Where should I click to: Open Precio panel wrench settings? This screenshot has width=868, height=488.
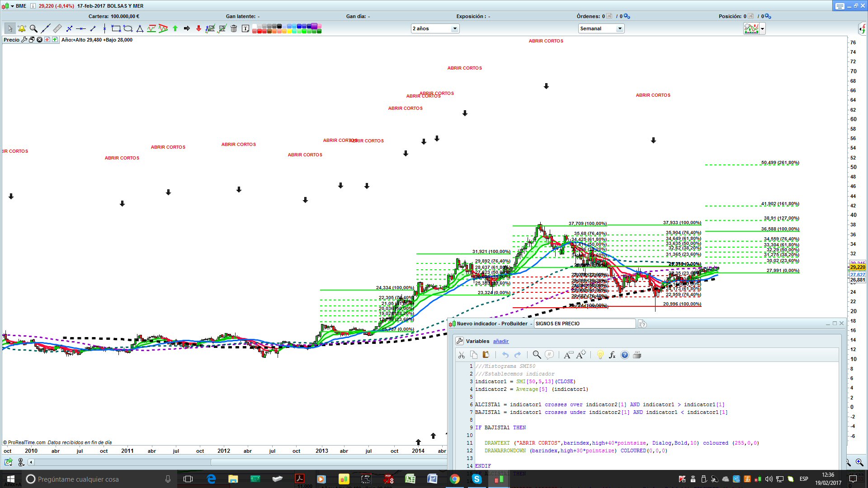pos(24,40)
